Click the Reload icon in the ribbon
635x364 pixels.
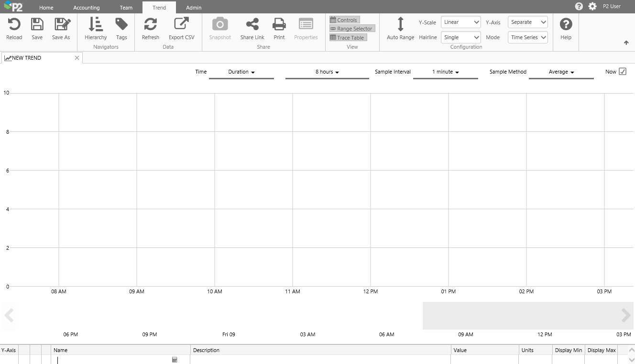tap(14, 25)
